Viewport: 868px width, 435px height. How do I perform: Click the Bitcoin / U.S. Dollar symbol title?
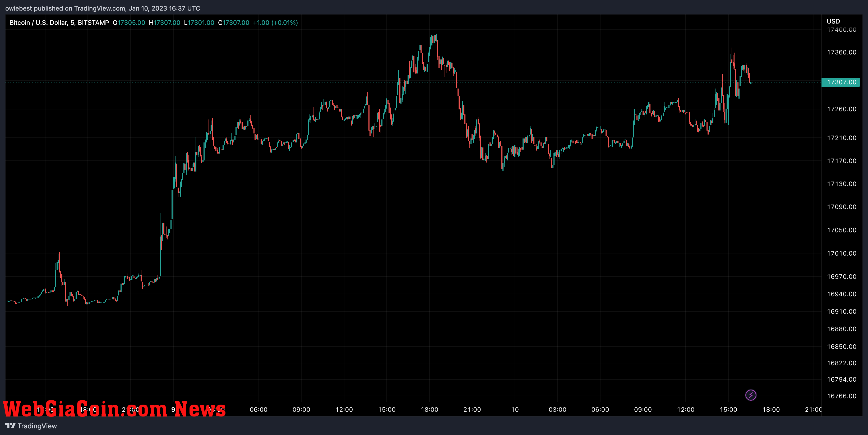(x=59, y=22)
